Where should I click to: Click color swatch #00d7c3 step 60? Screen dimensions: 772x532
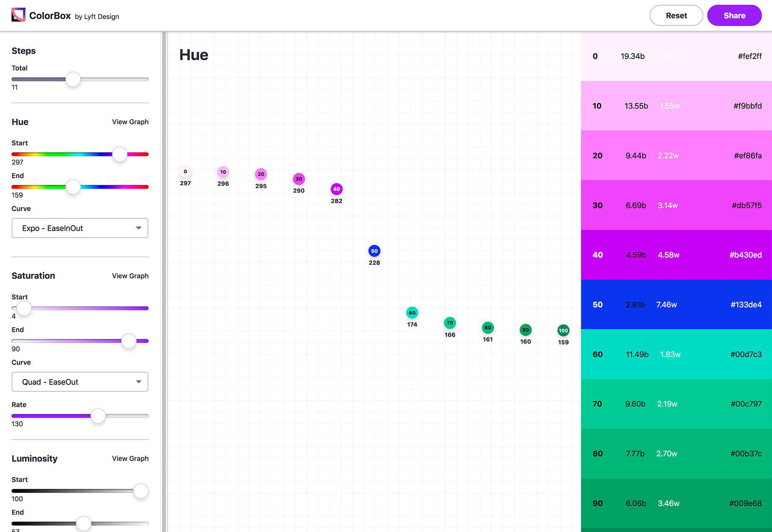pyautogui.click(x=676, y=354)
